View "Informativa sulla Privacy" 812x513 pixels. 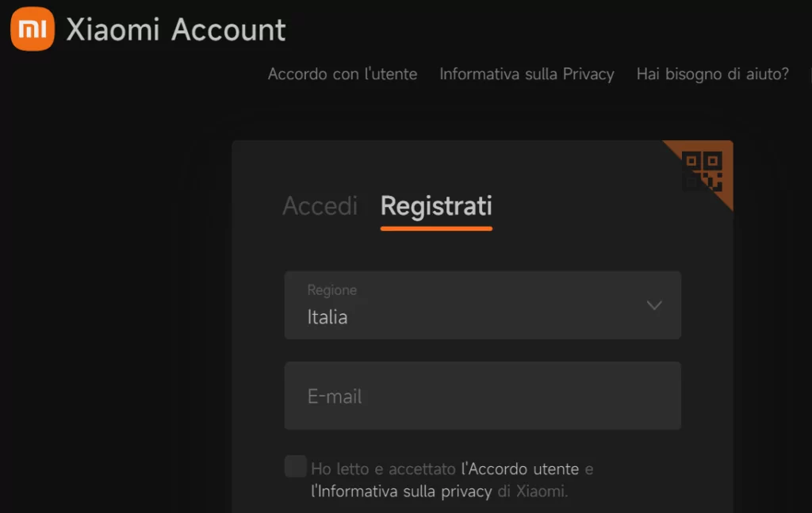[527, 74]
